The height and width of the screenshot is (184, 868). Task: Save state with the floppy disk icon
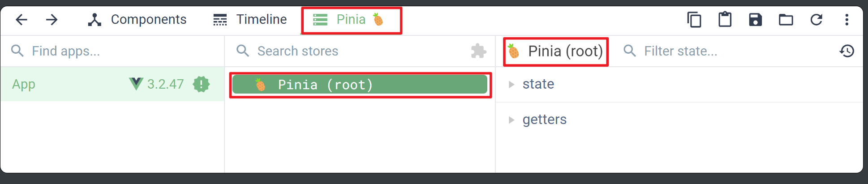[755, 20]
